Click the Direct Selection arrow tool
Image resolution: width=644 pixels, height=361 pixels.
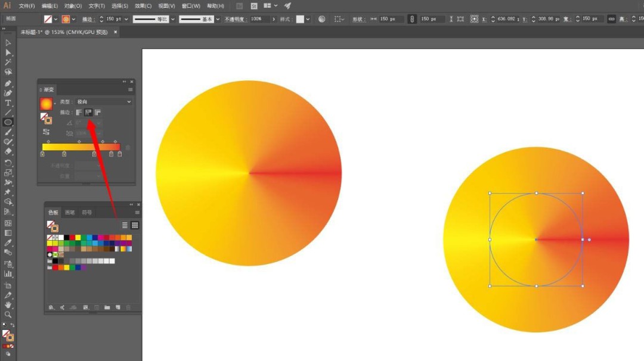pos(8,52)
